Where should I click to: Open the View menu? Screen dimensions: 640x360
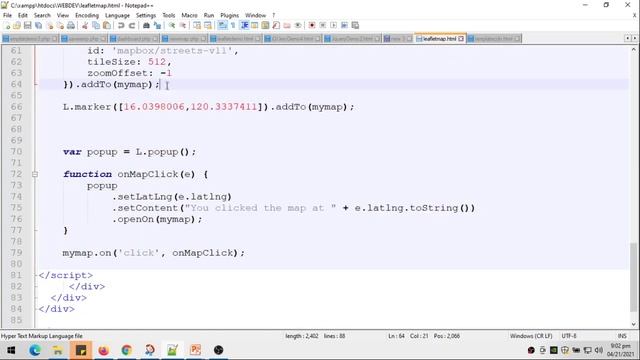coord(62,15)
